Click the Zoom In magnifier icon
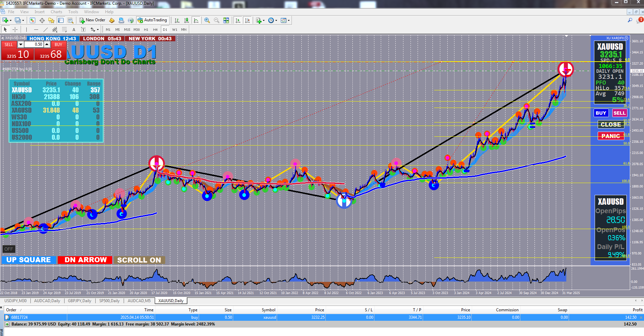This screenshot has width=644, height=336. click(207, 20)
